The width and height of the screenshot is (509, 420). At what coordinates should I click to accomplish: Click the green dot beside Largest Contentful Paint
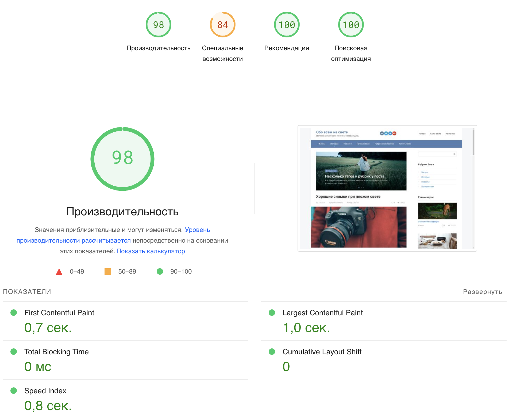(272, 313)
